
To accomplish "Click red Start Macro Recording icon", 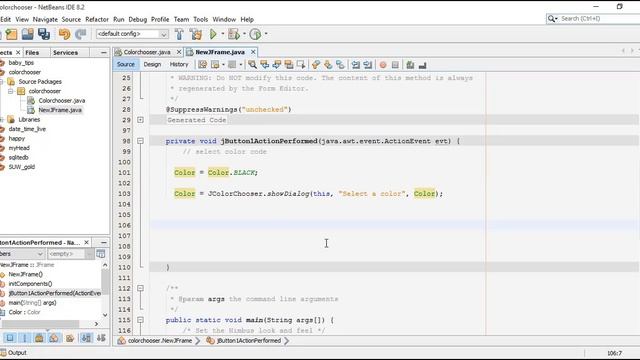I will tap(383, 64).
